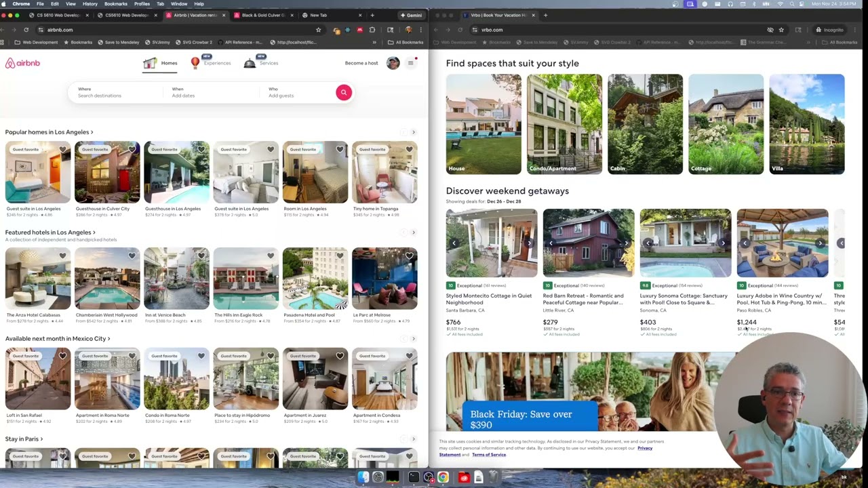This screenshot has width=868, height=488.
Task: Open the Chrome Profiles menu
Action: click(142, 4)
